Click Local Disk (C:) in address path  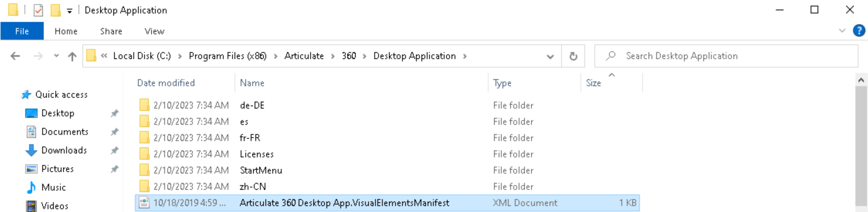pos(142,56)
